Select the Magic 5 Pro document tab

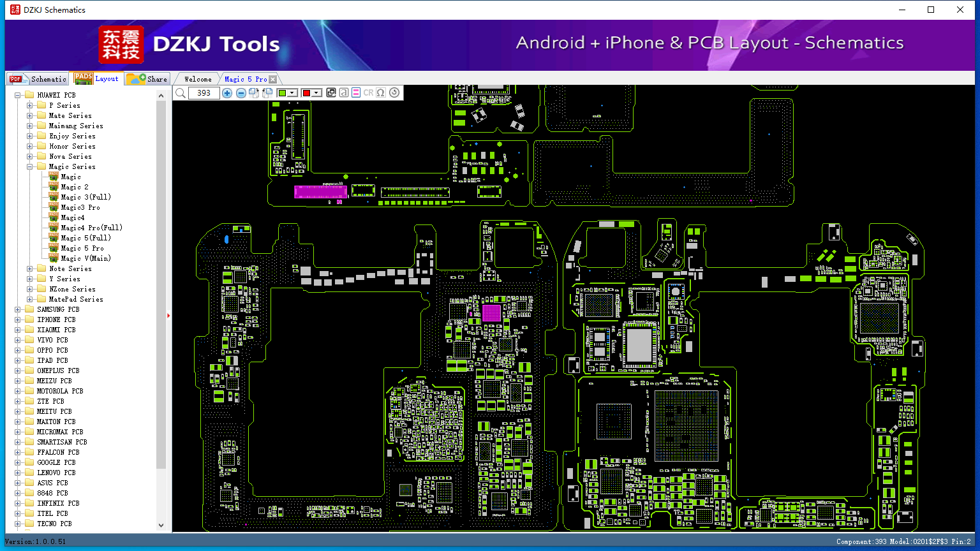246,79
